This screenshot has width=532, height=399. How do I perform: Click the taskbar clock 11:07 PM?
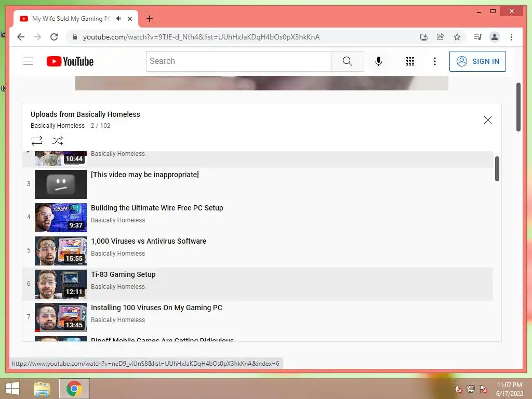pyautogui.click(x=510, y=385)
